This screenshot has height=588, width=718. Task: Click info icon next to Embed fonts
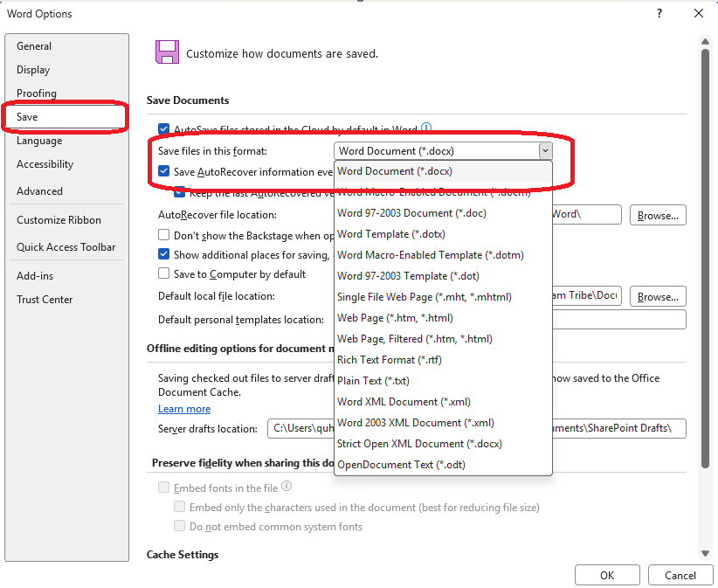pyautogui.click(x=287, y=486)
